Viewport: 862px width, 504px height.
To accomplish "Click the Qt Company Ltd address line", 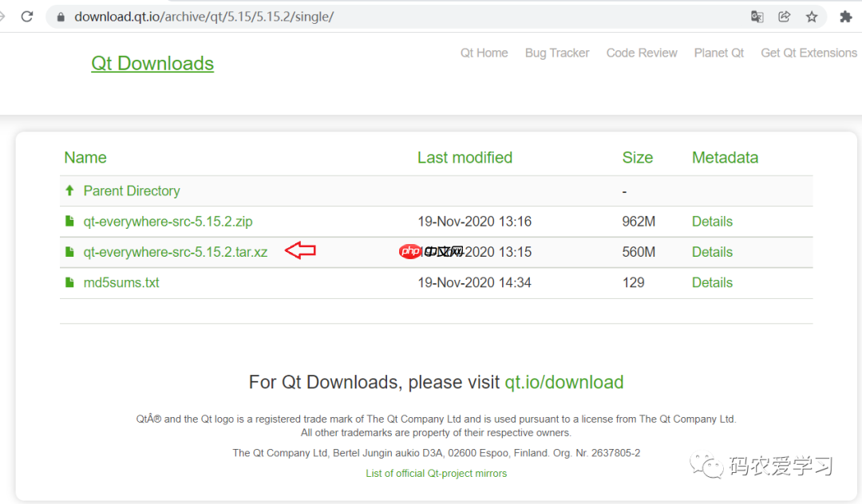I will [x=437, y=453].
